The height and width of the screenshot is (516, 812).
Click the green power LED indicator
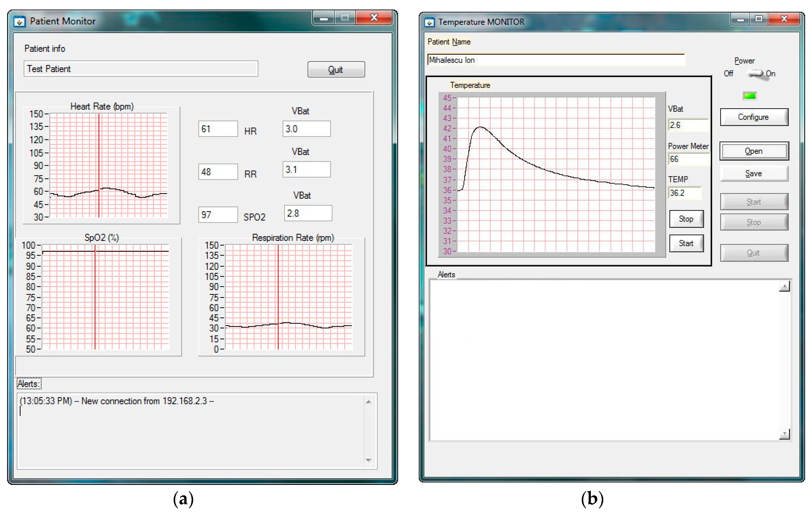[x=749, y=96]
